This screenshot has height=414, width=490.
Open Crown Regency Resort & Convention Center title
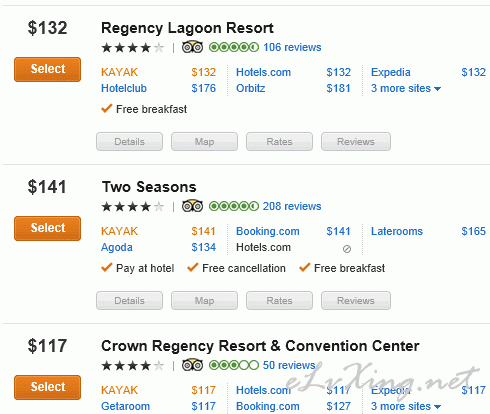pyautogui.click(x=260, y=346)
